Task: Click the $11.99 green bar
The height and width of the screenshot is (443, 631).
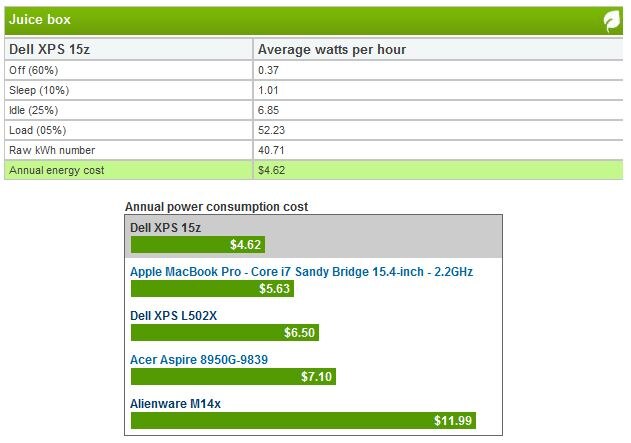Action: coord(303,420)
